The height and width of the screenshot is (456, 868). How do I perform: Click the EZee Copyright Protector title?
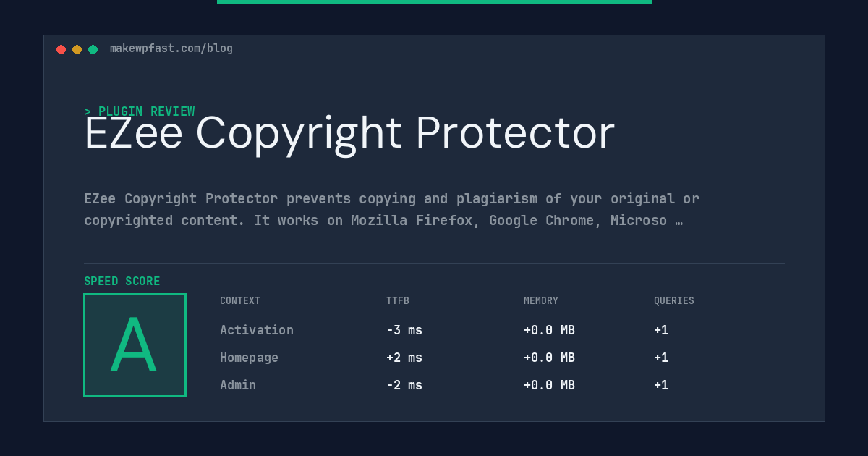pos(349,134)
